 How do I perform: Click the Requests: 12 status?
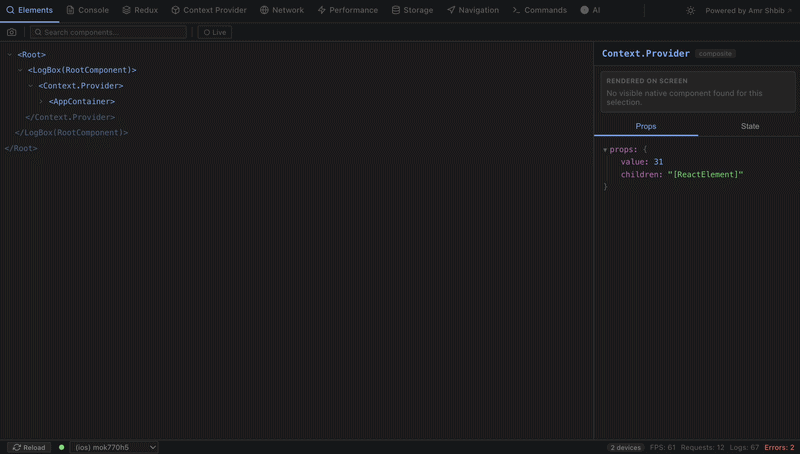coord(702,447)
